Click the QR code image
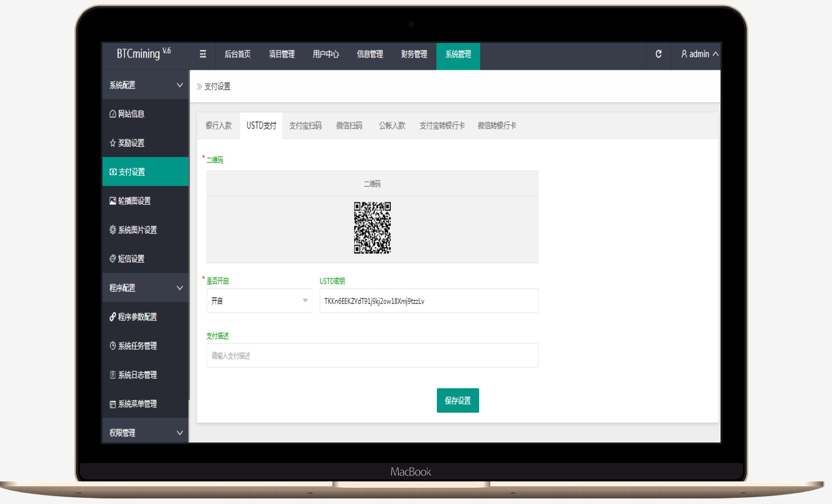832x504 pixels. [x=372, y=227]
